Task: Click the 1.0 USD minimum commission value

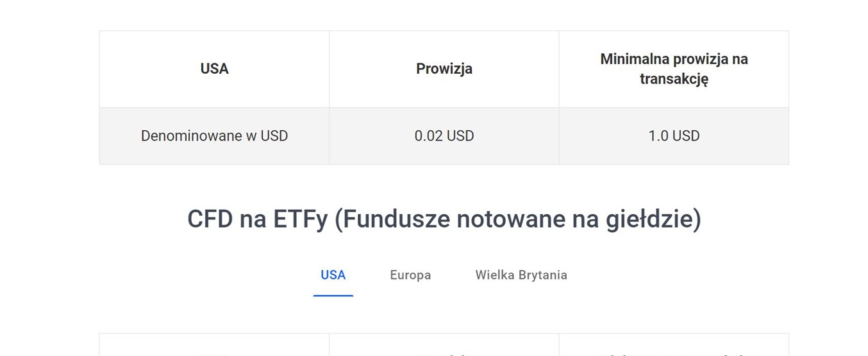Action: tap(674, 136)
